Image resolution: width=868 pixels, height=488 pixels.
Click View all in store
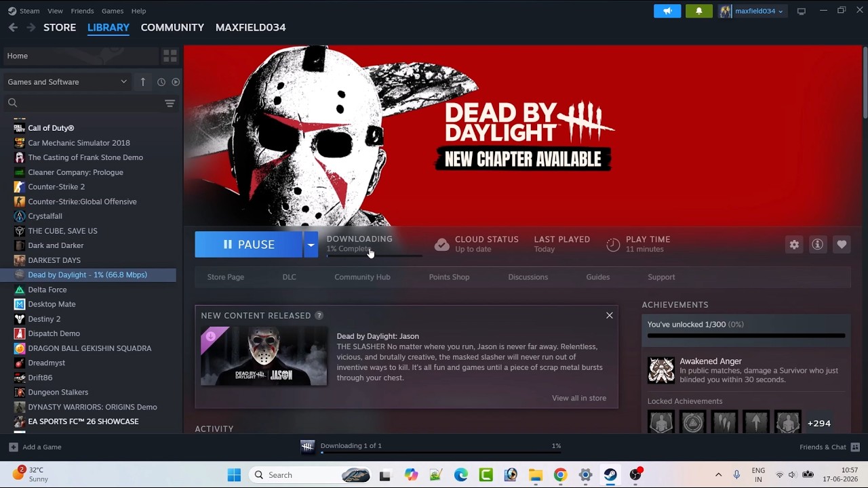pos(579,398)
